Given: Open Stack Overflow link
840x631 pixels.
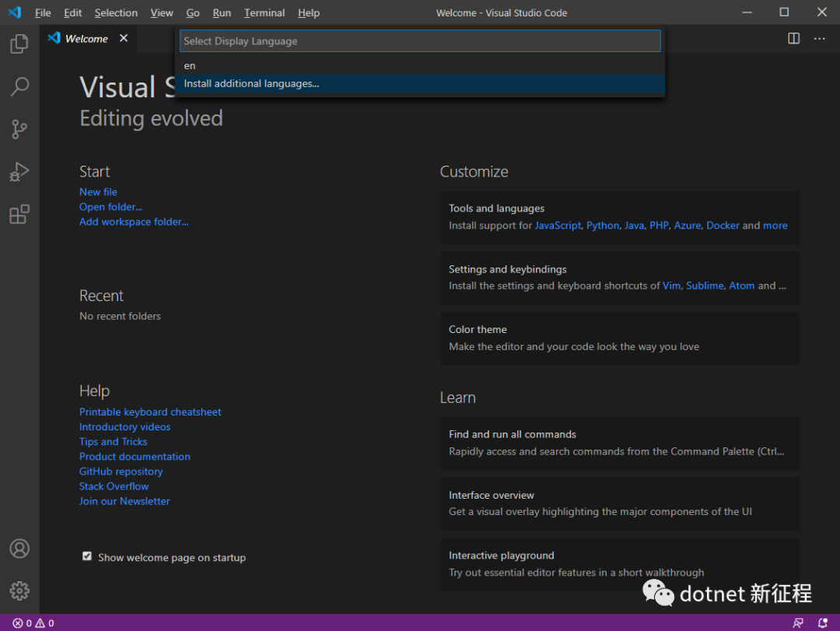Looking at the screenshot, I should tap(114, 486).
